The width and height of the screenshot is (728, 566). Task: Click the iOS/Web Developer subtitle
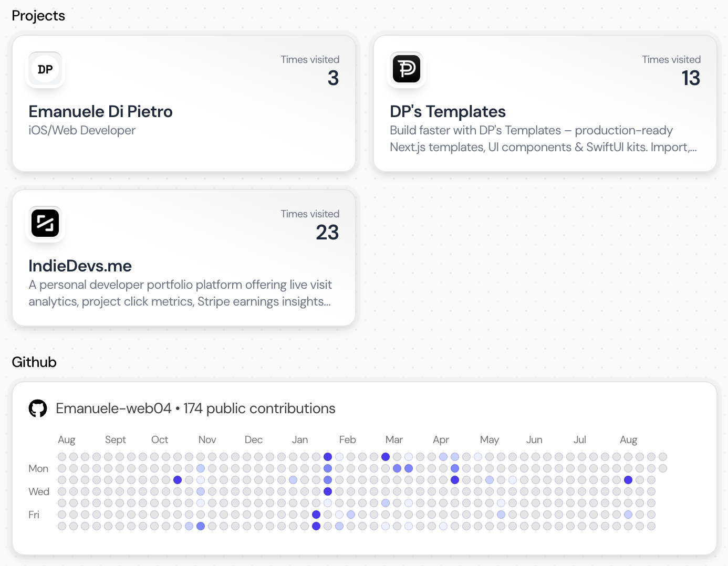[x=82, y=130]
